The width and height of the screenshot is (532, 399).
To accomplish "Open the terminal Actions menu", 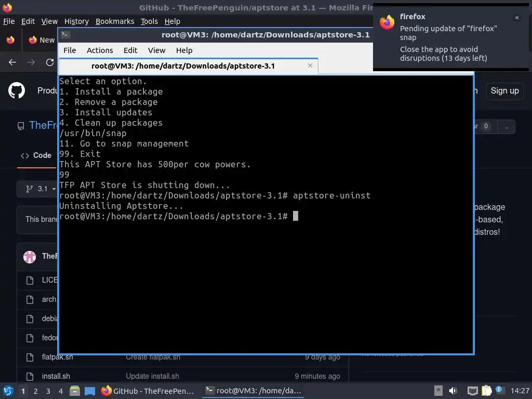I will [x=100, y=50].
